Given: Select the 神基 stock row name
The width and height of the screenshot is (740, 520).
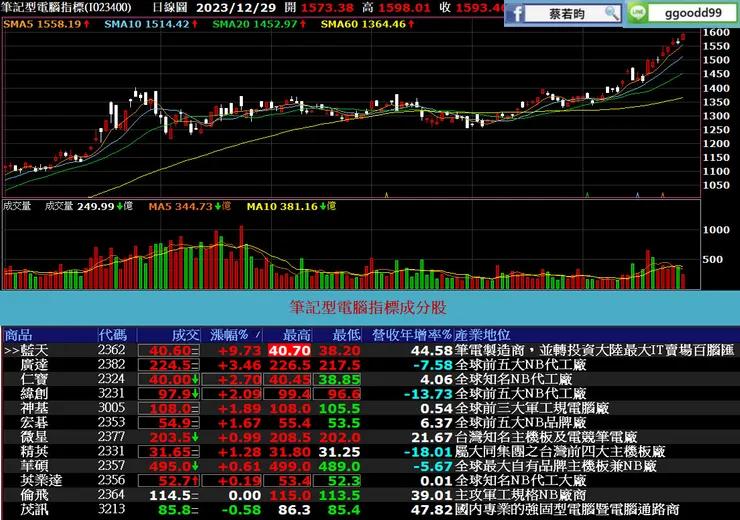Looking at the screenshot, I should coord(34,408).
